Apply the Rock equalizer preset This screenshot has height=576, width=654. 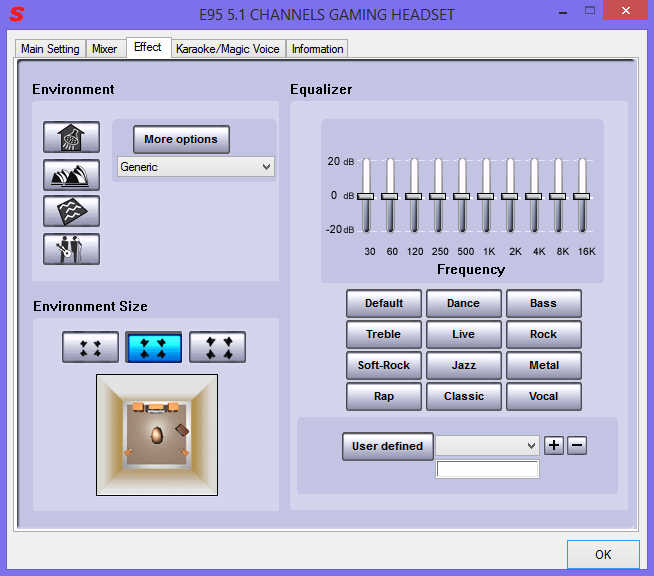[543, 334]
